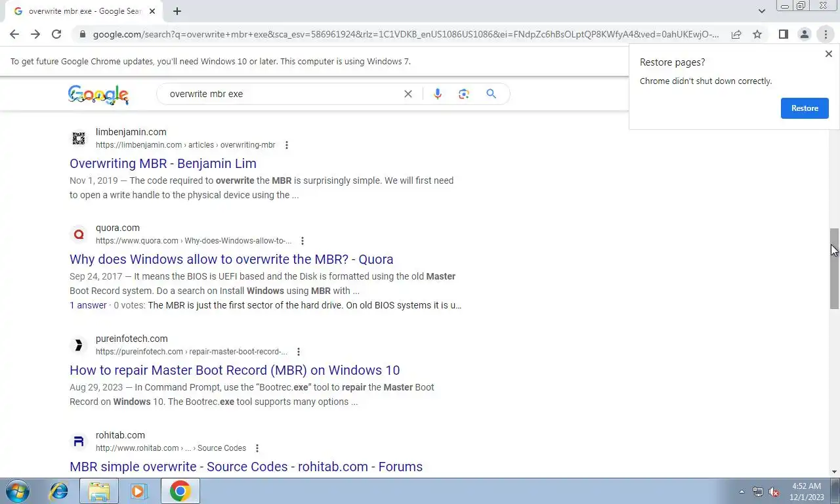Open more options for limbenjamin.com result

286,145
